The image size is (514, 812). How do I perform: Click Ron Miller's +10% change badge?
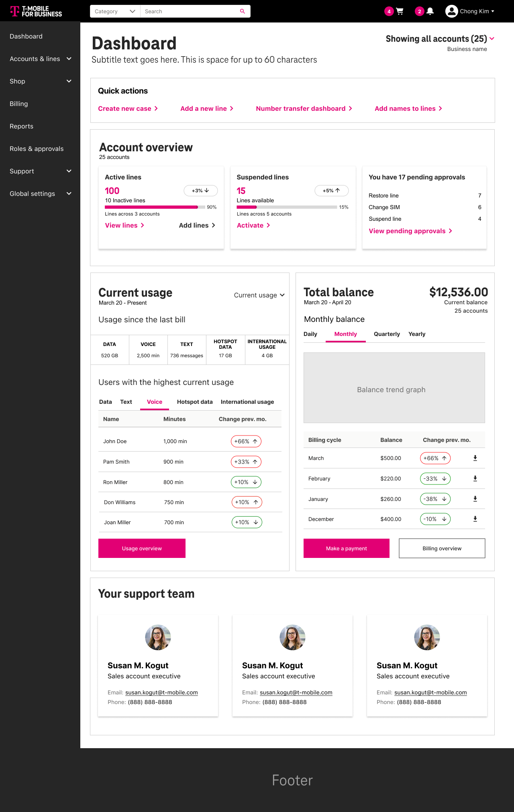(246, 482)
